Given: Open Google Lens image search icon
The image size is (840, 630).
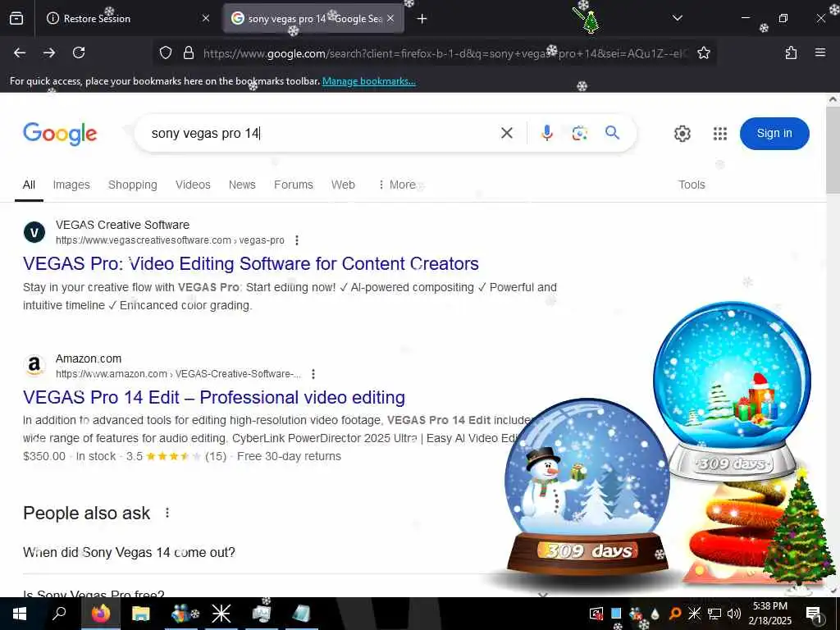Looking at the screenshot, I should (580, 133).
